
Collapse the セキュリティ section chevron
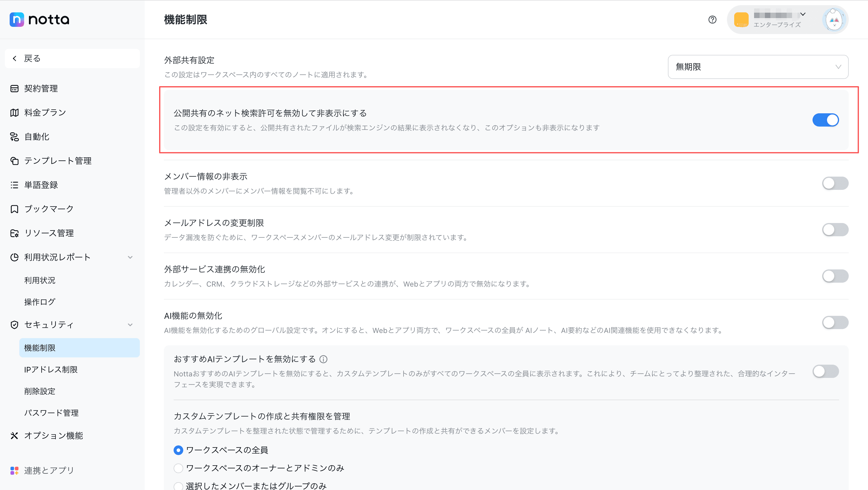coord(130,325)
